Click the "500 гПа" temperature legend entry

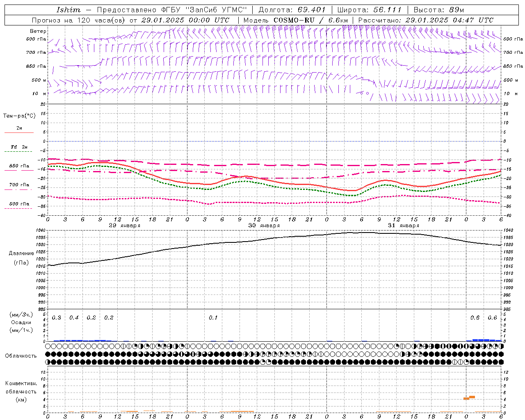19,204
